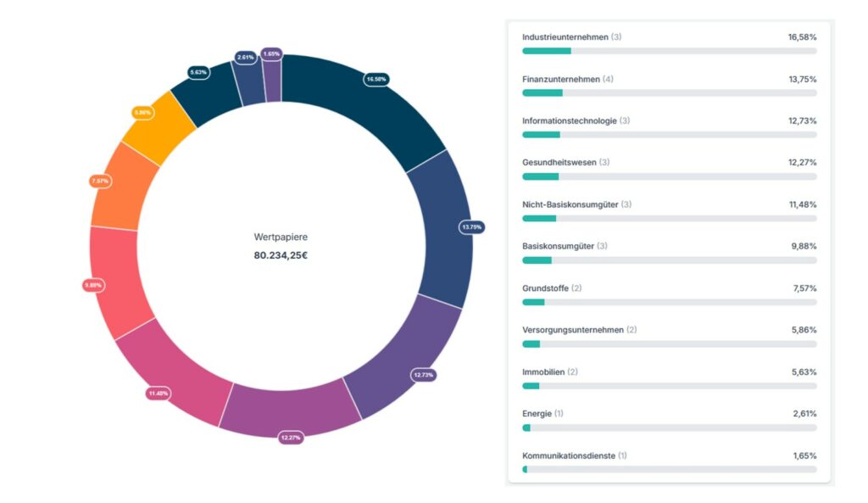Click the 5.63% donut chart badge
Screen dimensions: 868x503
click(198, 72)
